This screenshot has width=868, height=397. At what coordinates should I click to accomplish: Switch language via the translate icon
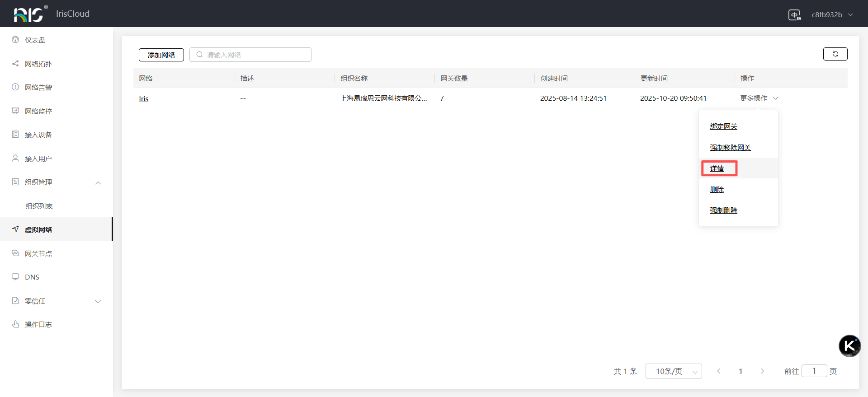pos(794,15)
